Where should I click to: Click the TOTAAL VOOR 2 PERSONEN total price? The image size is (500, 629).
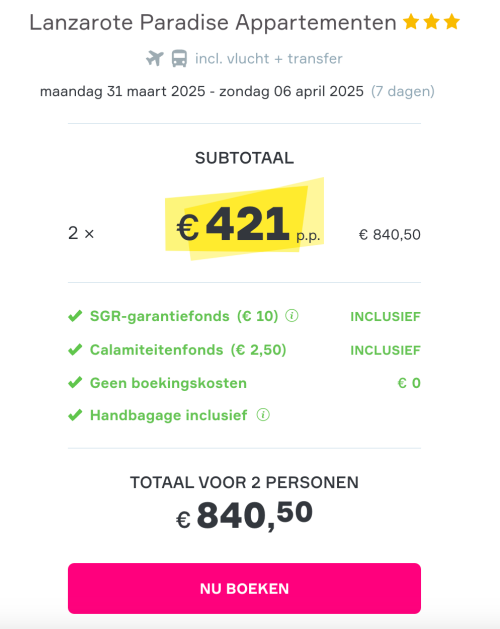[x=244, y=515]
